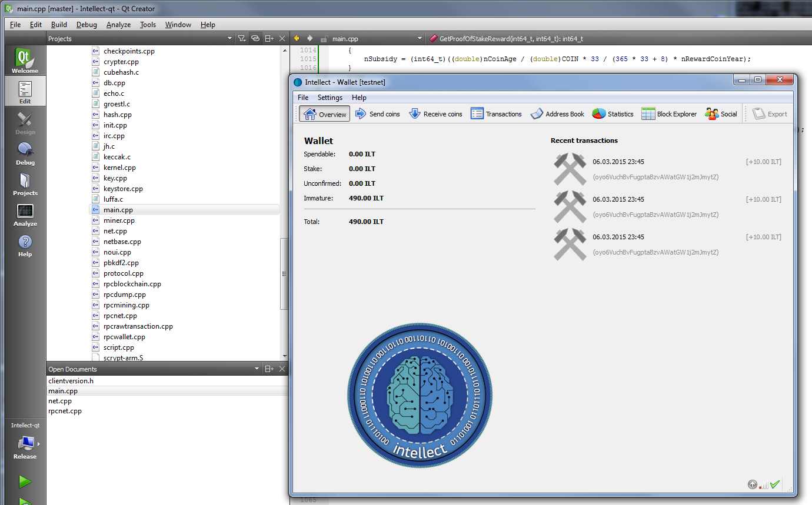Viewport: 812px width, 505px height.
Task: Select keccak.c in the project tree
Action: 117,157
